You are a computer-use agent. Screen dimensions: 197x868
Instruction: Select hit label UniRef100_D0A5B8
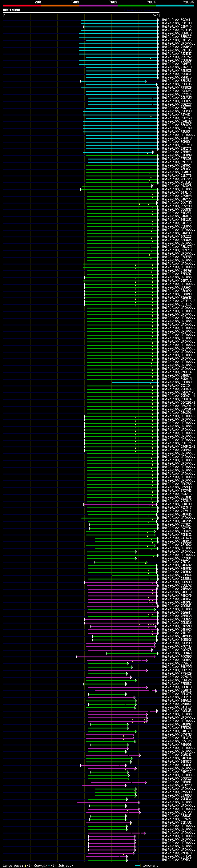click(x=177, y=582)
